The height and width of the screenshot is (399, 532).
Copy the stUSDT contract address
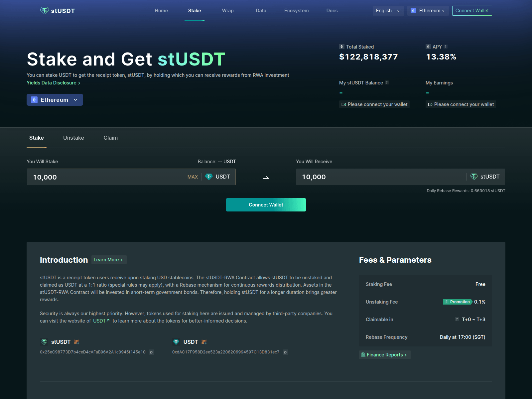(x=152, y=352)
